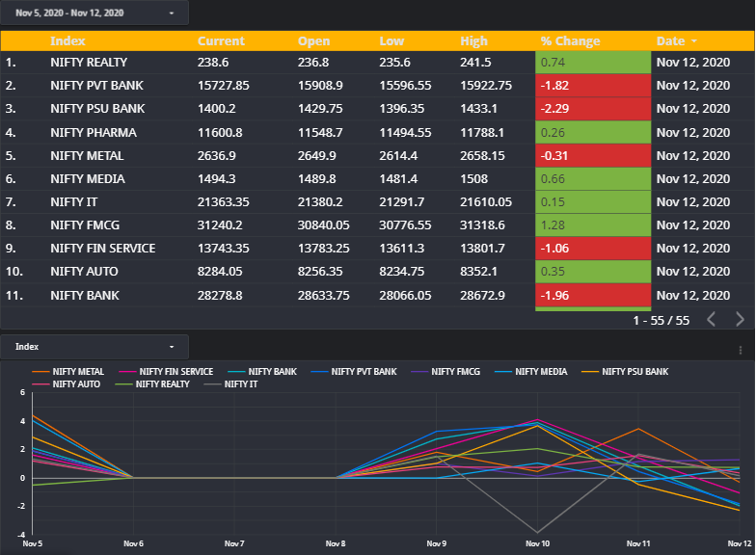Toggle NIFTY METAL legend series
756x555 pixels.
click(x=67, y=372)
